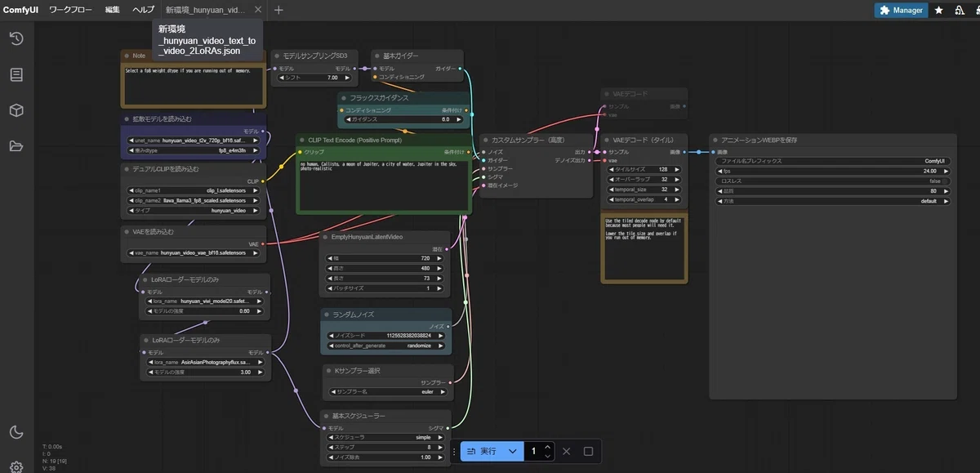Open the vae_name selector
This screenshot has width=980, height=473.
click(x=194, y=252)
